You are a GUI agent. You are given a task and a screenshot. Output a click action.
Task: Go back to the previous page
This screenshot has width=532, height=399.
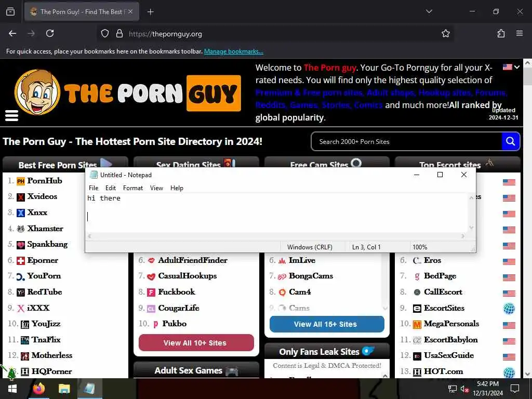click(12, 33)
